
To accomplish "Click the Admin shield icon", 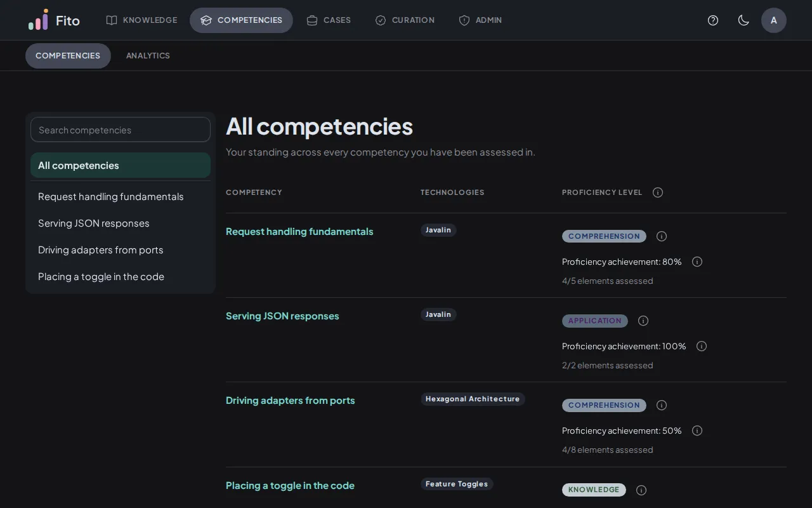I will 464,20.
